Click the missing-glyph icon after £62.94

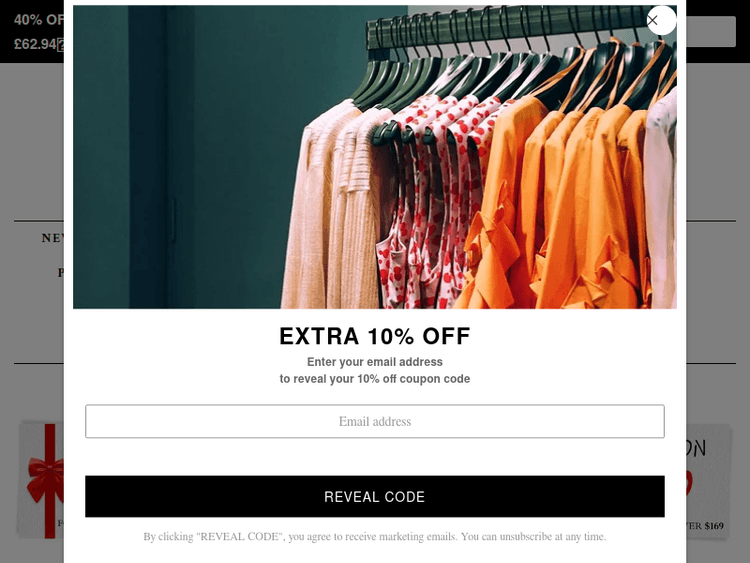tap(61, 45)
